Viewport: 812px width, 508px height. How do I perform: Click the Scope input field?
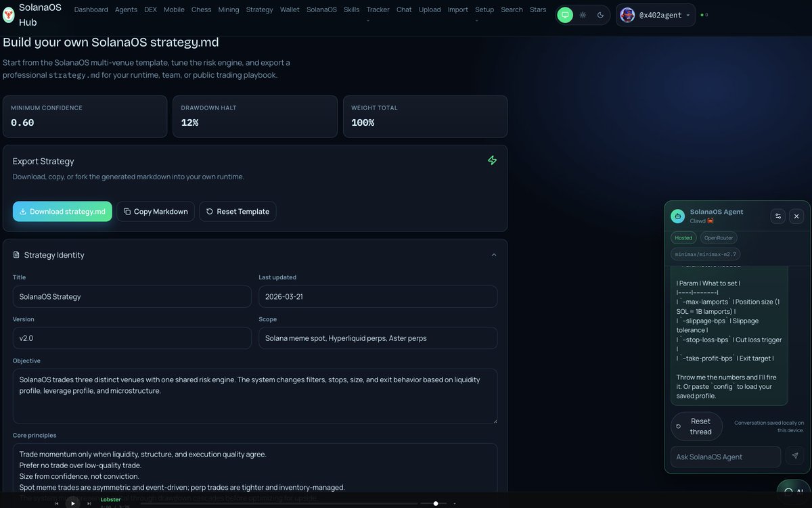coord(378,338)
